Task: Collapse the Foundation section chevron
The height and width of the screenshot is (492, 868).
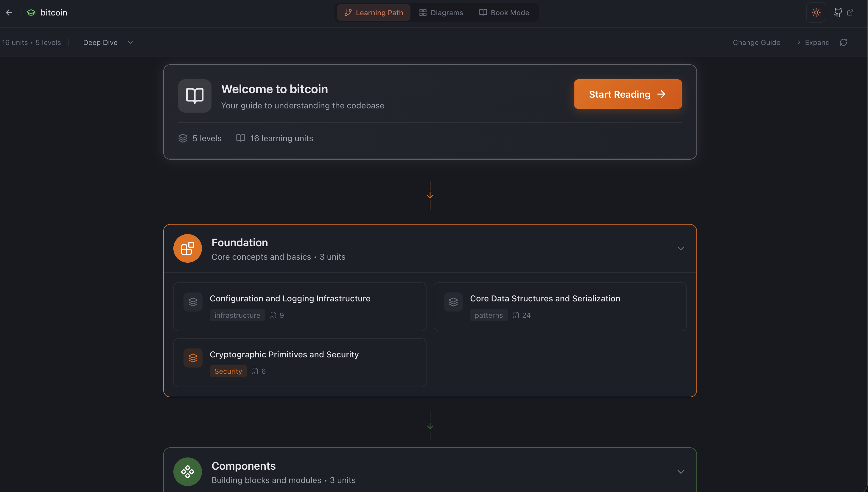Action: [x=680, y=248]
